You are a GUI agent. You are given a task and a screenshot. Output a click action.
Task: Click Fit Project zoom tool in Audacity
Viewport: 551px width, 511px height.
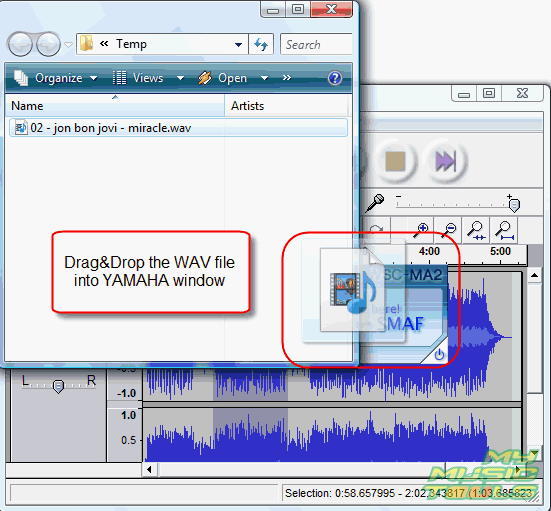(x=505, y=230)
